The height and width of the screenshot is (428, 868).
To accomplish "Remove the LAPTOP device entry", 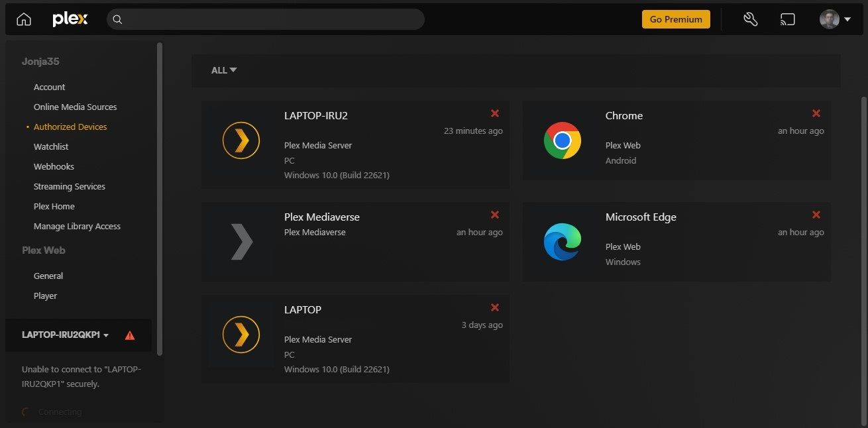I will pyautogui.click(x=495, y=307).
